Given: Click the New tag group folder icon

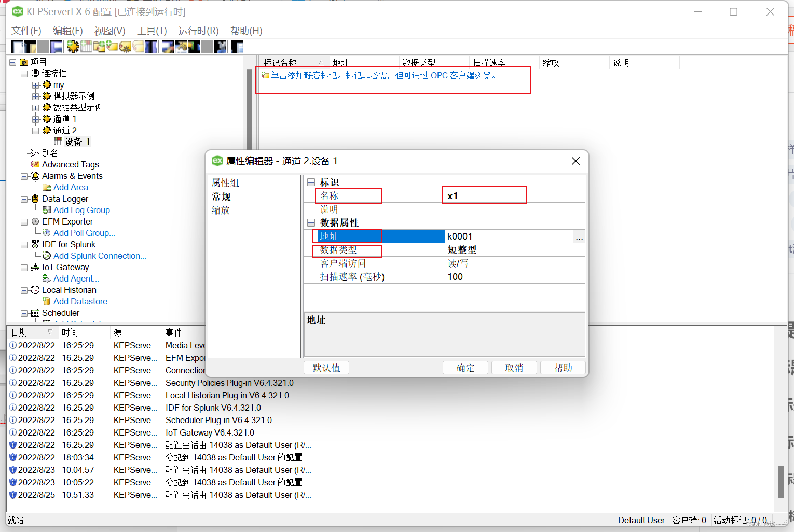Looking at the screenshot, I should pyautogui.click(x=99, y=47).
